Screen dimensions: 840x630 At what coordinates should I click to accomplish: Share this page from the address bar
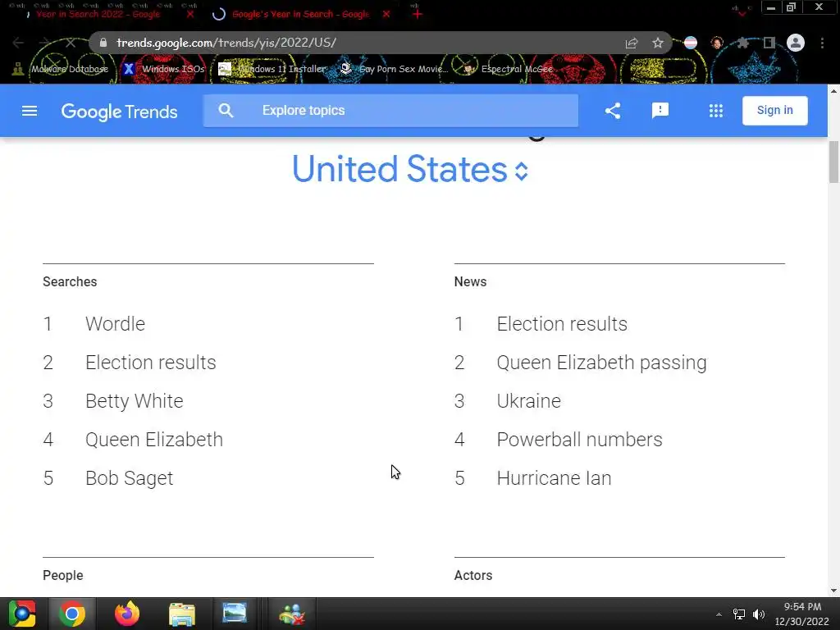click(x=632, y=43)
